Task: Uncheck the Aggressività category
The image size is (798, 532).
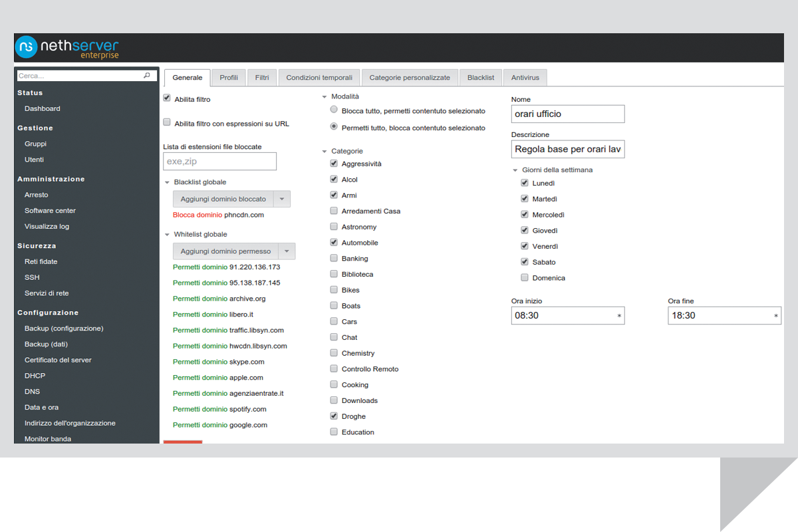Action: (x=334, y=164)
